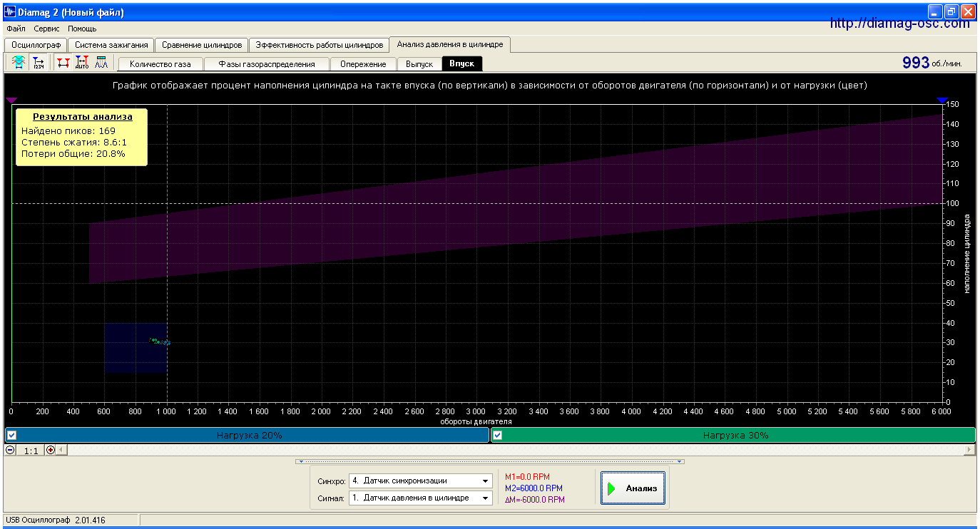Click the Найдено пиков: 169 line
Image resolution: width=980 pixels, height=529 pixels.
(x=68, y=130)
